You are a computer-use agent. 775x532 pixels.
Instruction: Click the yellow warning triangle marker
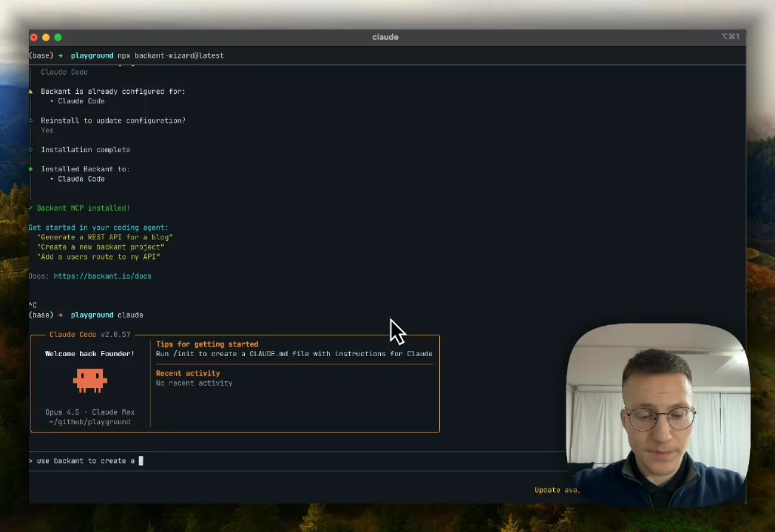[30, 92]
